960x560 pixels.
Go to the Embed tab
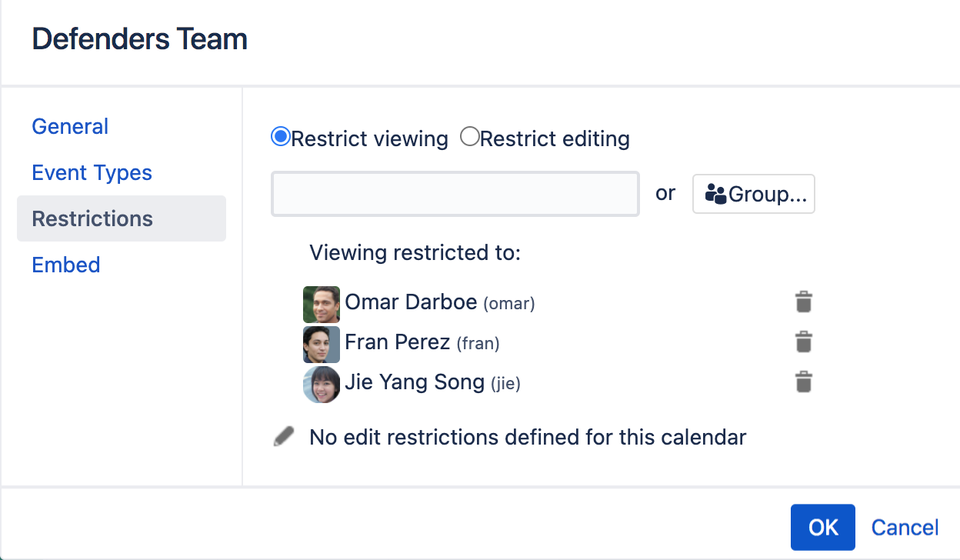pos(66,265)
